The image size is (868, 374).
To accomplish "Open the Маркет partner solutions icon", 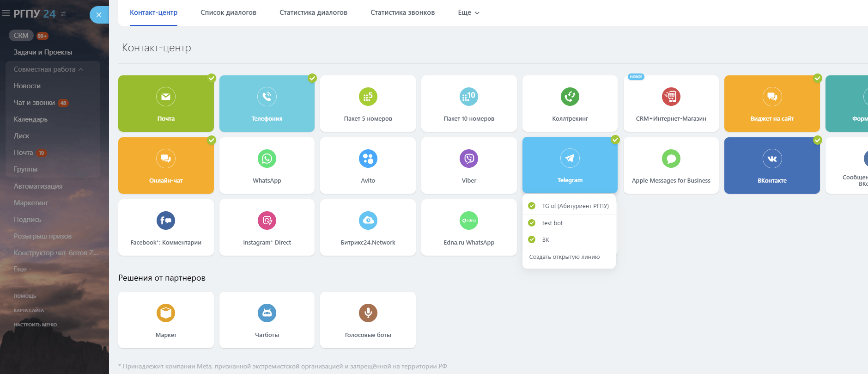I will point(166,313).
